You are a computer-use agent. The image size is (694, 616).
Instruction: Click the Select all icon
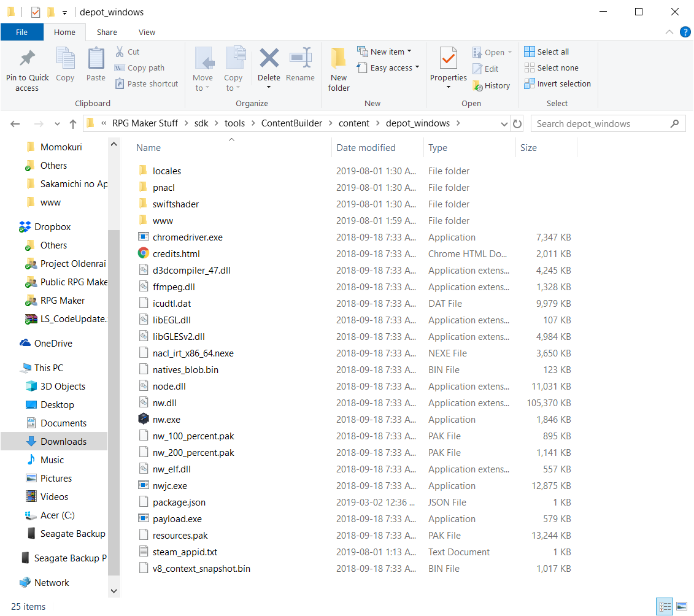[530, 52]
